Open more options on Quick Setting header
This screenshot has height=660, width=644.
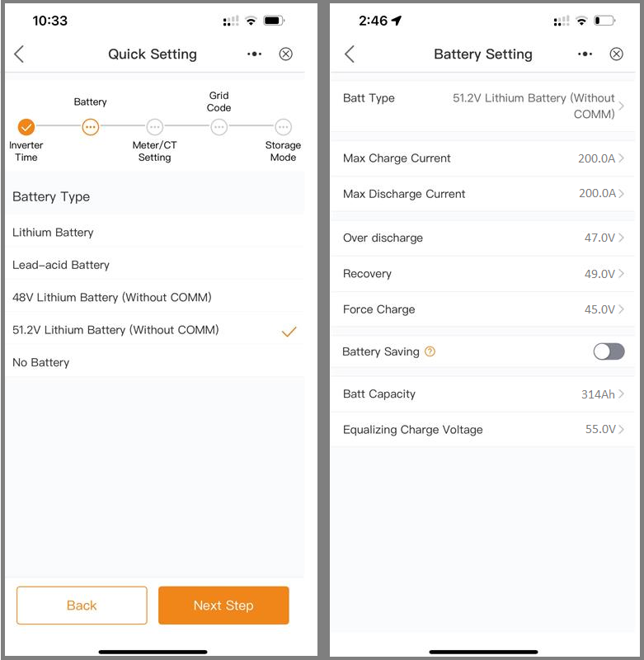click(x=255, y=54)
